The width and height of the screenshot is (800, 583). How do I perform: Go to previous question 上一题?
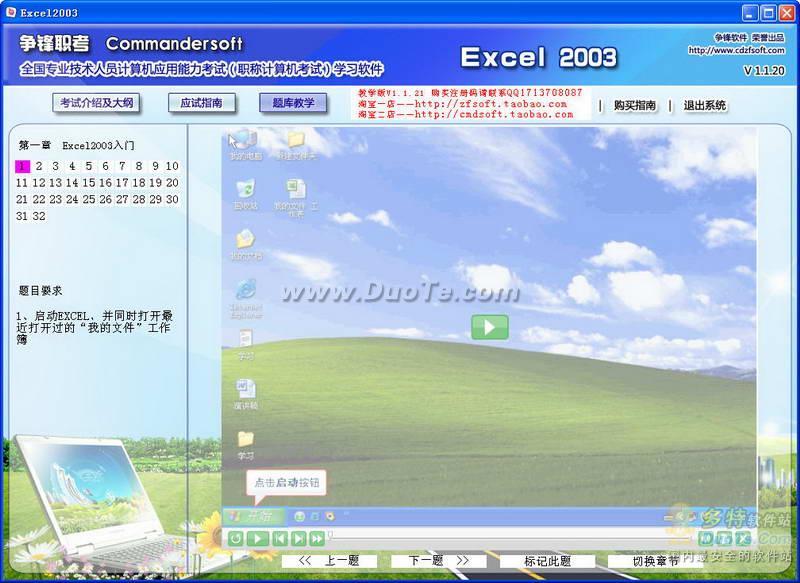330,561
